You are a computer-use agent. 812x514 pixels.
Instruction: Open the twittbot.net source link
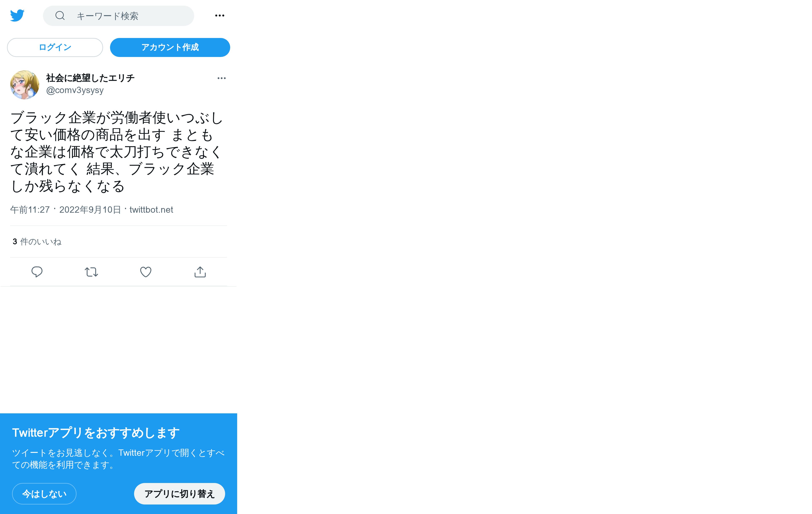click(151, 210)
